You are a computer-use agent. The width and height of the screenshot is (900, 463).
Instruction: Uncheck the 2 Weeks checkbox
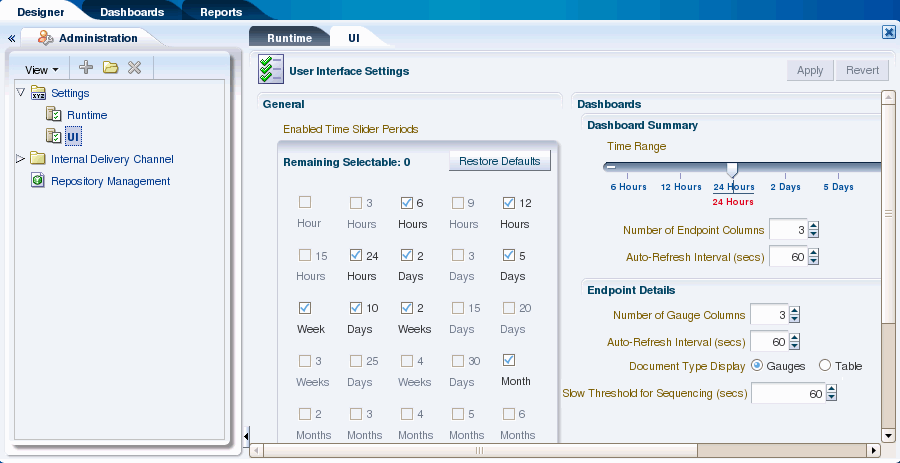tap(406, 308)
